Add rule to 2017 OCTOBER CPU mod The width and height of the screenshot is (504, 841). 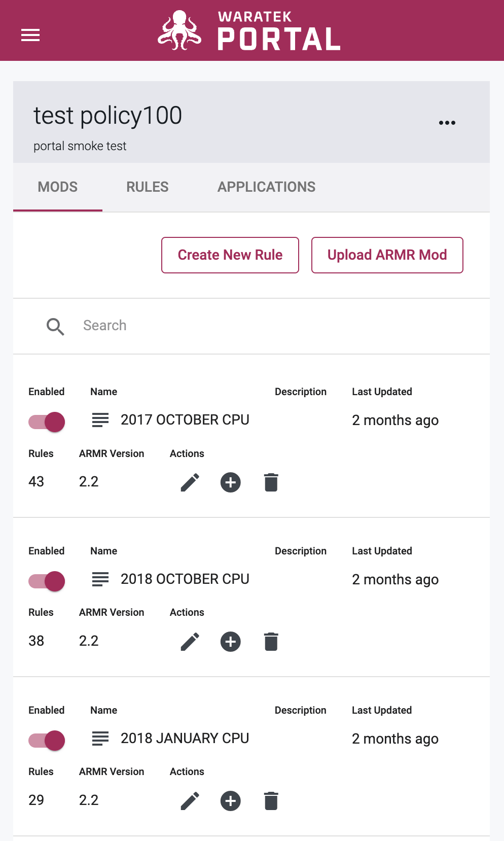231,482
